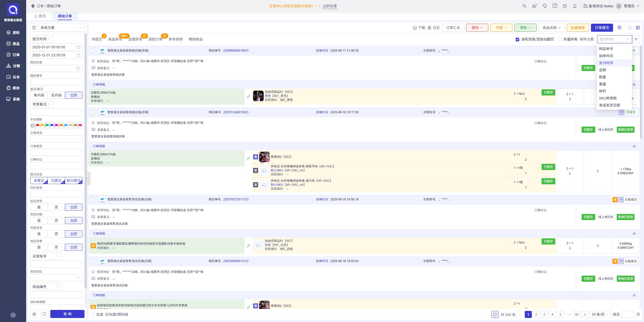The height and width of the screenshot is (322, 644).
Task: Switch to detailed card view icon
Action: tap(638, 27)
